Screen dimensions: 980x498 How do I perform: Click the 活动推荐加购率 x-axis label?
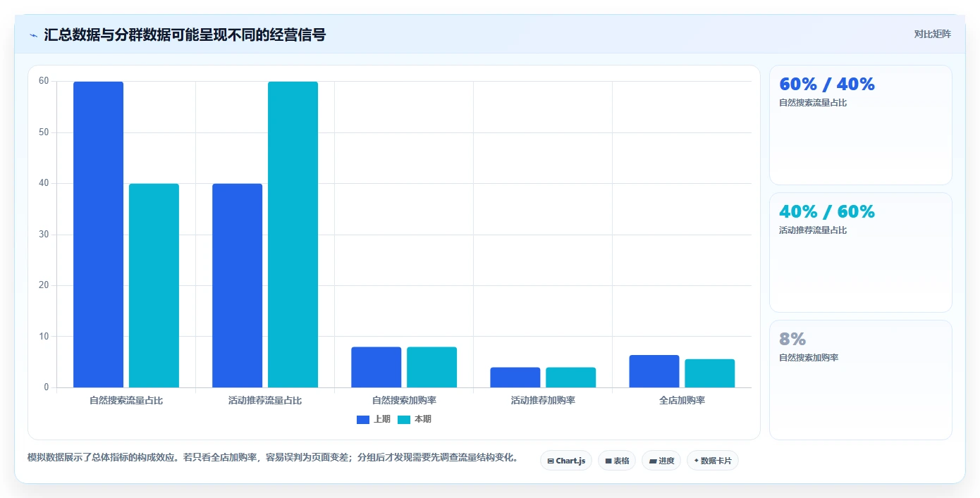543,400
